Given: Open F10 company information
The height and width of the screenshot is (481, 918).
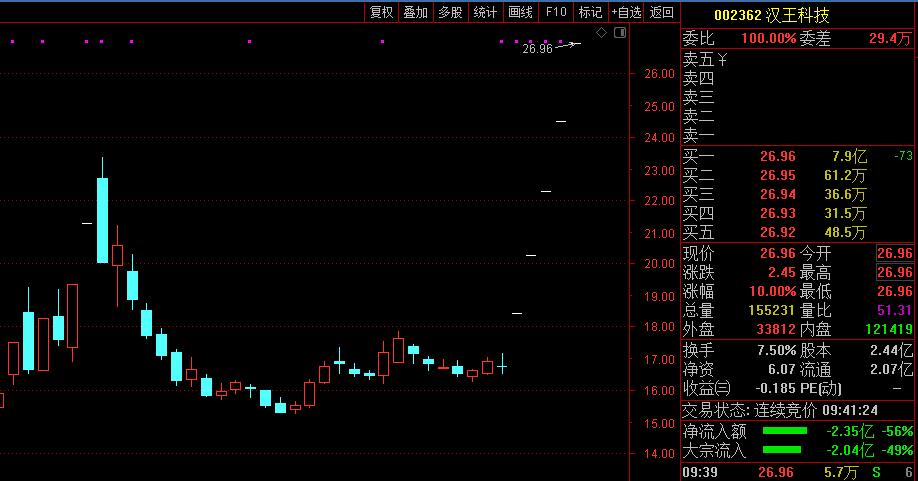Looking at the screenshot, I should click(x=556, y=12).
